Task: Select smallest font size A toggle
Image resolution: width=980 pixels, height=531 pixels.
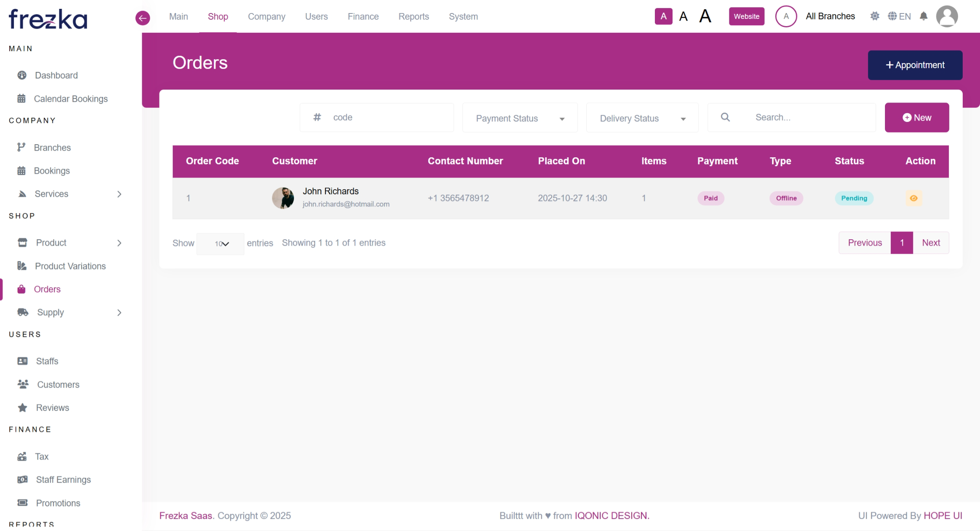Action: click(663, 16)
